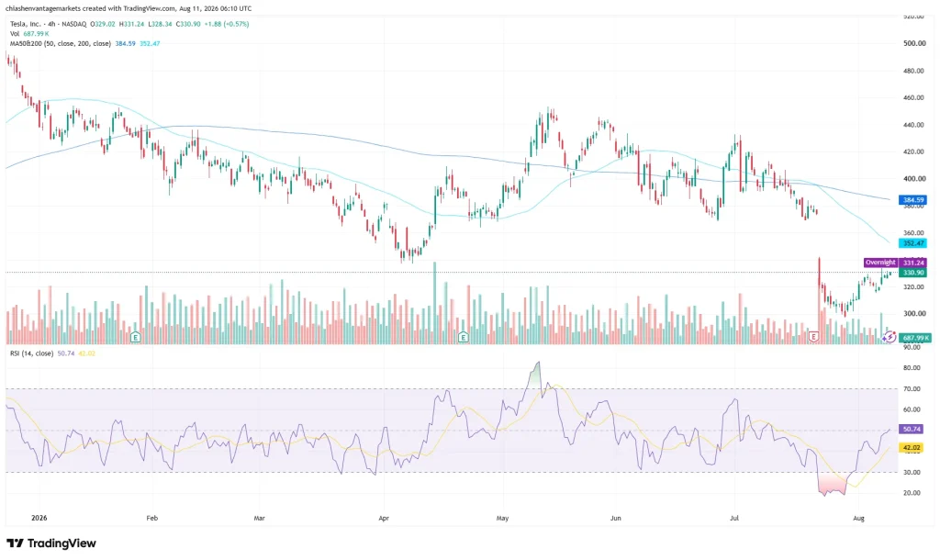Select the RSI (14, close) indicator legend
The width and height of the screenshot is (940, 560).
[31, 353]
